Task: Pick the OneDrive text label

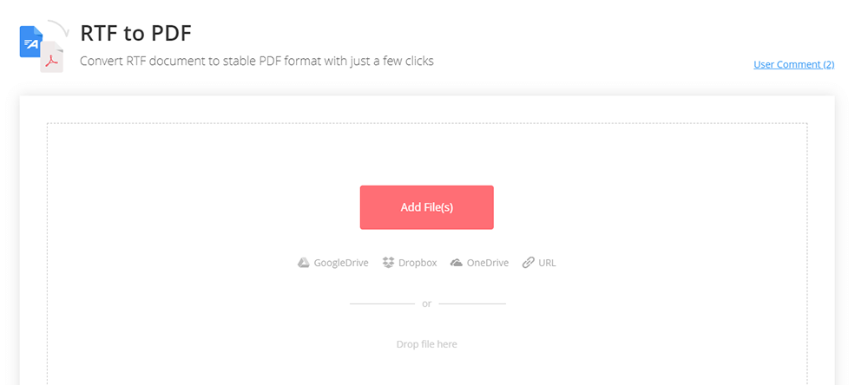Action: (x=488, y=263)
